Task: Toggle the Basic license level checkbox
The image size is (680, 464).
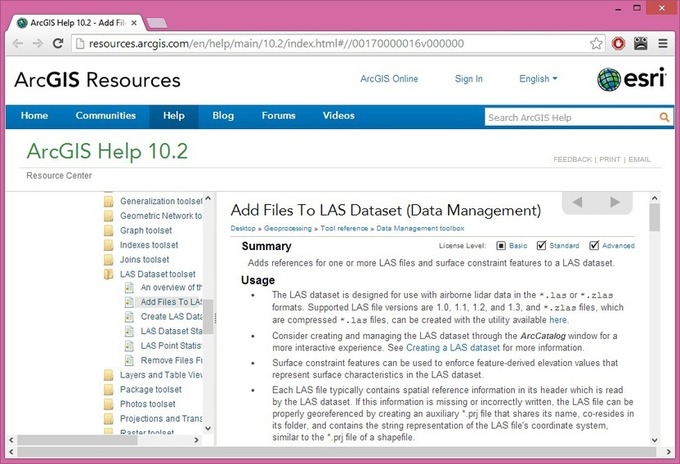Action: pos(500,245)
